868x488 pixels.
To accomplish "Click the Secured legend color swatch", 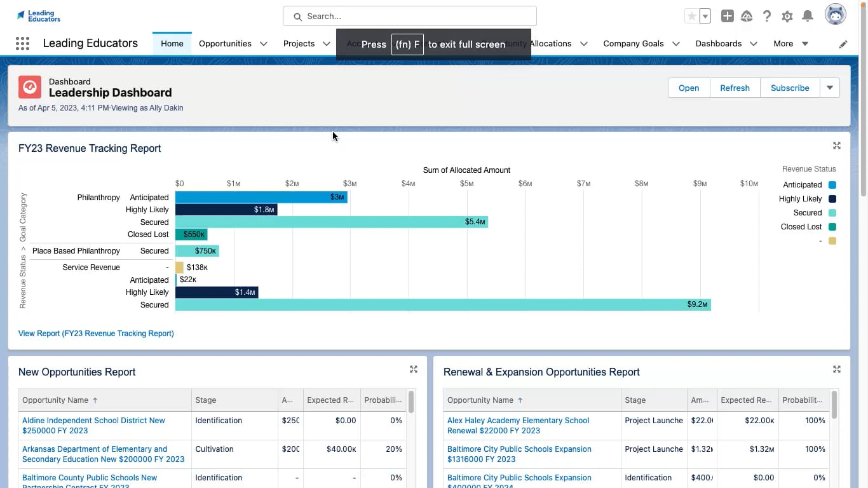I will click(x=832, y=213).
